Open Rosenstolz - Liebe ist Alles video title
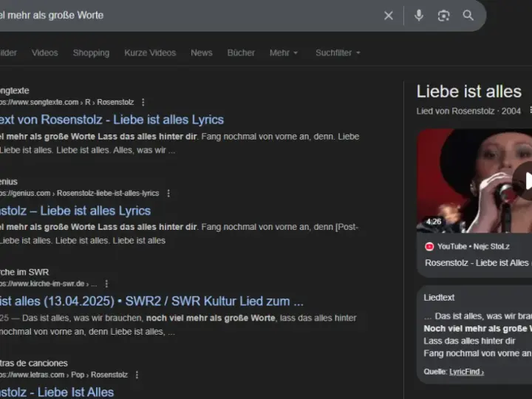 pos(478,262)
